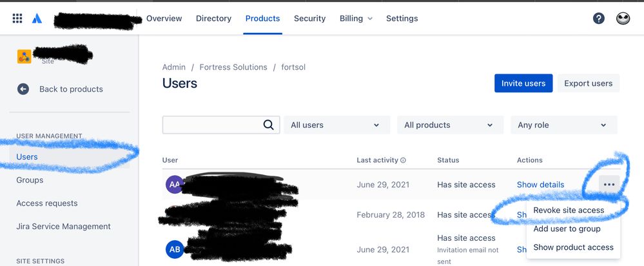Screen dimensions: 644x266
Task: Expand the Billing menu
Action: (356, 19)
